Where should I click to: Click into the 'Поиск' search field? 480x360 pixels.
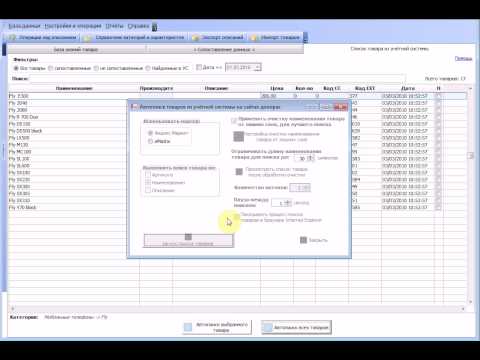click(x=217, y=79)
